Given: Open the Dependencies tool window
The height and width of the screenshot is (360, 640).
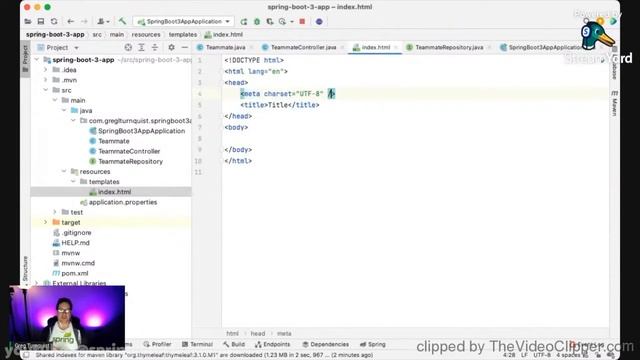Looking at the screenshot, I should point(326,344).
